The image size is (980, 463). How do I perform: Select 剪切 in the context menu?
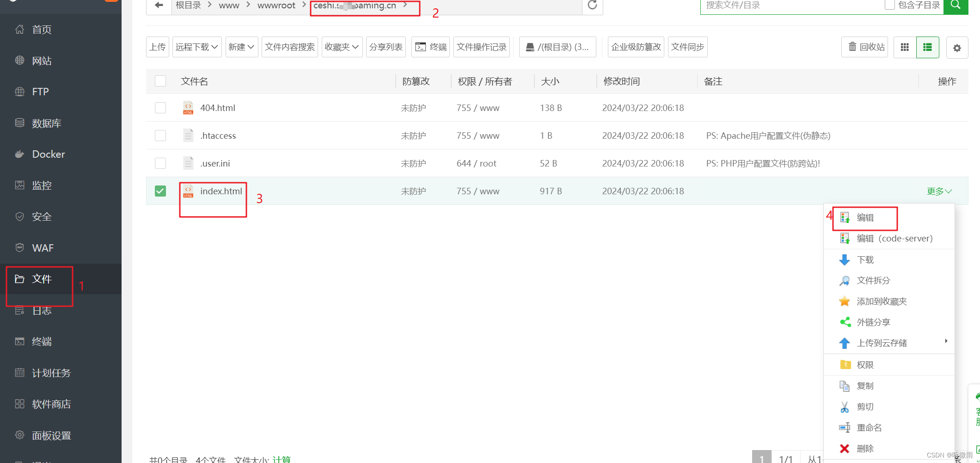tap(889, 407)
